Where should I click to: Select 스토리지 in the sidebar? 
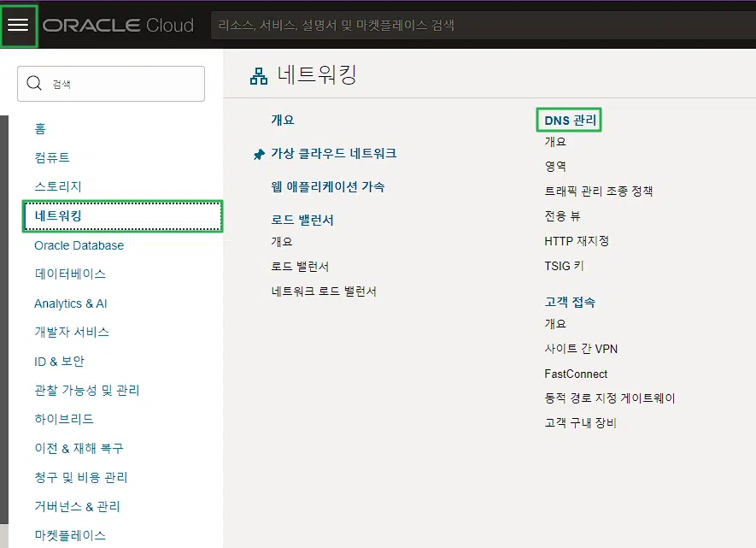58,186
